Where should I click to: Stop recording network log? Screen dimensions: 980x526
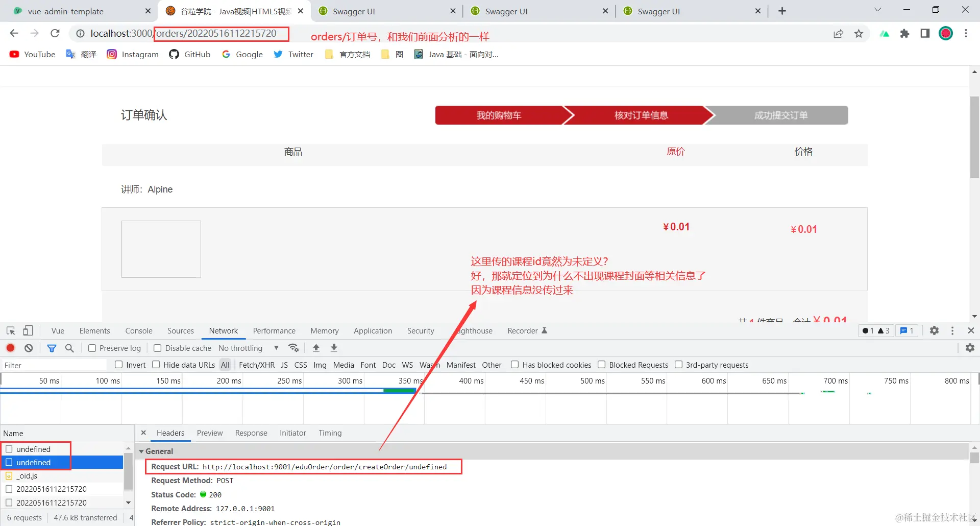pos(10,348)
